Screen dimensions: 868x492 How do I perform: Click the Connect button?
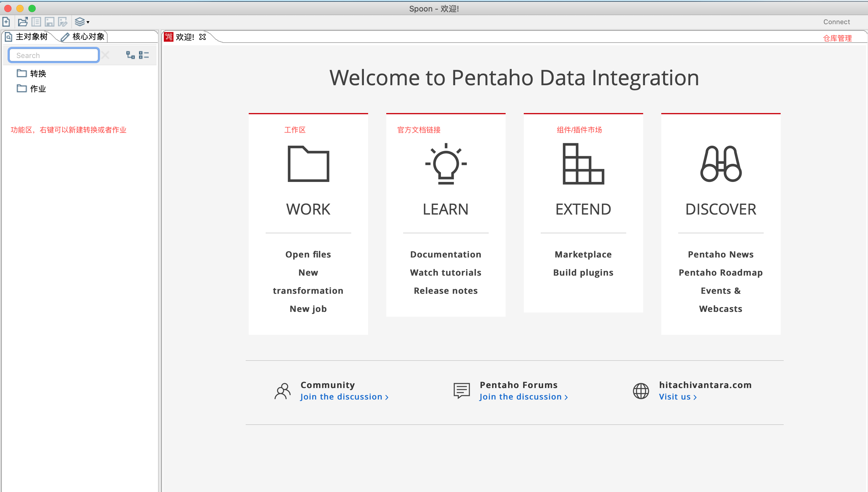tap(836, 22)
